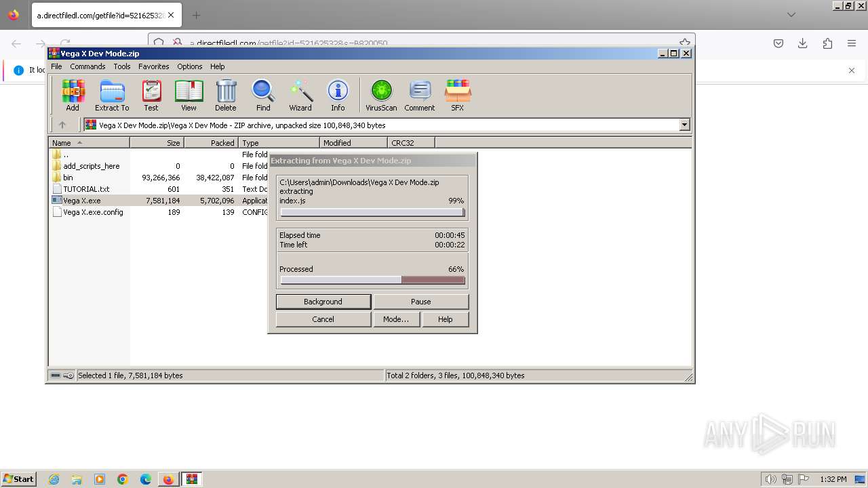Image resolution: width=868 pixels, height=488 pixels.
Task: Open the Comment tool
Action: click(420, 95)
